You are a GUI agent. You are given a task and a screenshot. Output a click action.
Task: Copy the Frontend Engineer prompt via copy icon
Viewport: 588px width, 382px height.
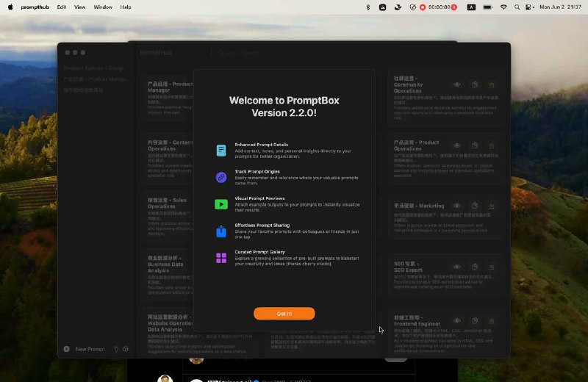pyautogui.click(x=475, y=321)
